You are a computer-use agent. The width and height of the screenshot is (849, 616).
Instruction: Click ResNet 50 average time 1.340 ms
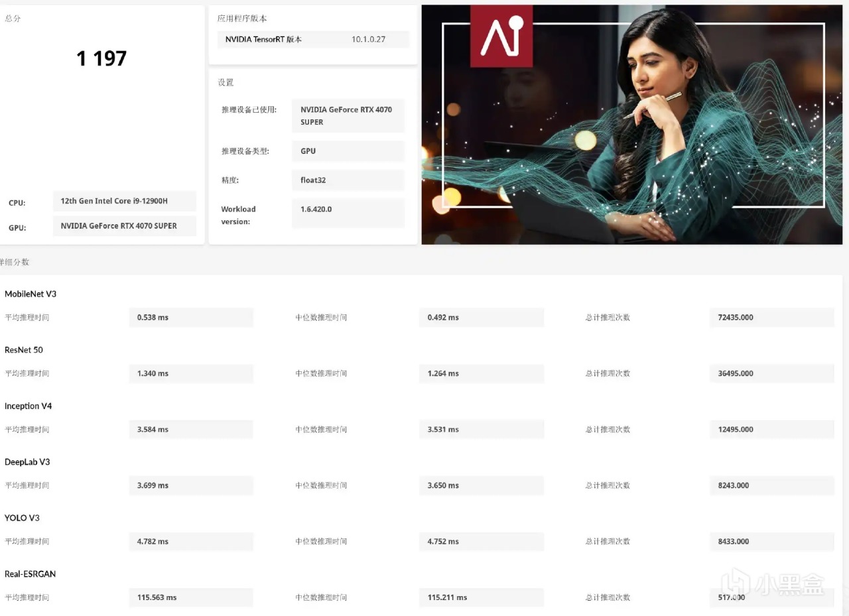pos(191,373)
